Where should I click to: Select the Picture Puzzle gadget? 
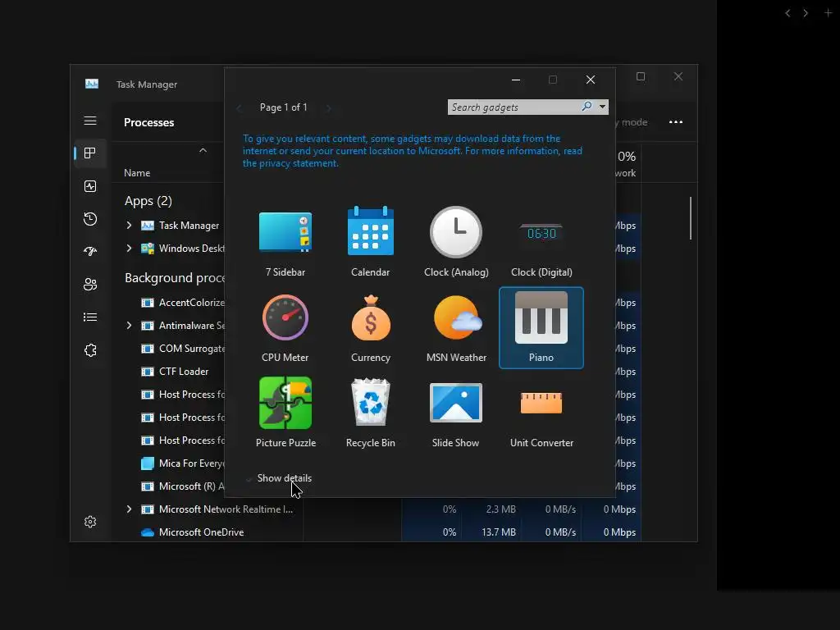pyautogui.click(x=285, y=413)
